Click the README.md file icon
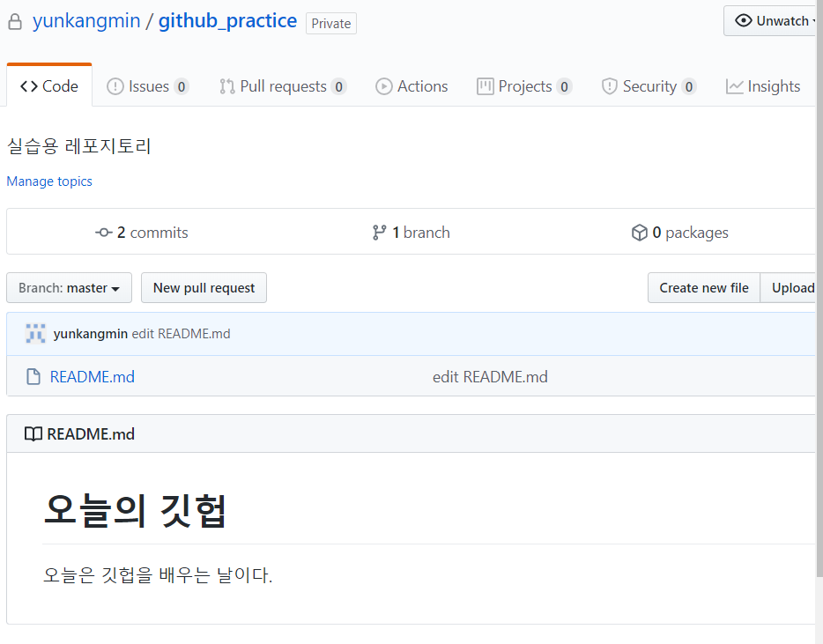Screen dimensions: 823x644 pyautogui.click(x=33, y=376)
